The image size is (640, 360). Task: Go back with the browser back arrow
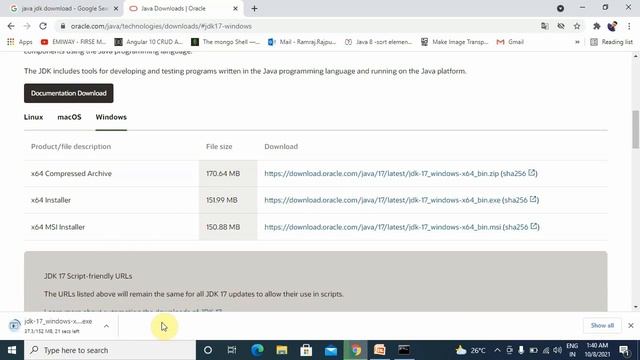11,26
